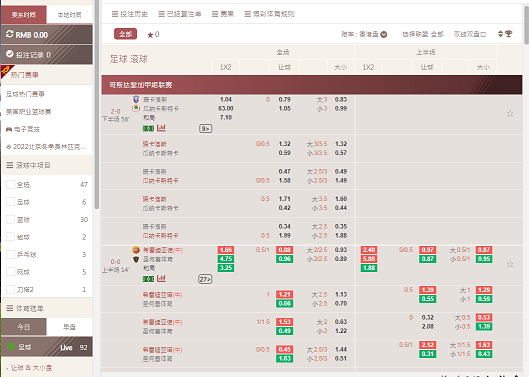The image size is (529, 377).
Task: Expand more markets with the 9> button
Action: point(205,129)
